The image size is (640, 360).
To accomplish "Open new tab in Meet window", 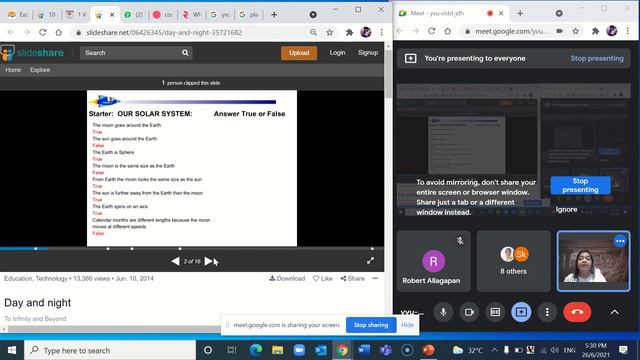I will coord(520,13).
